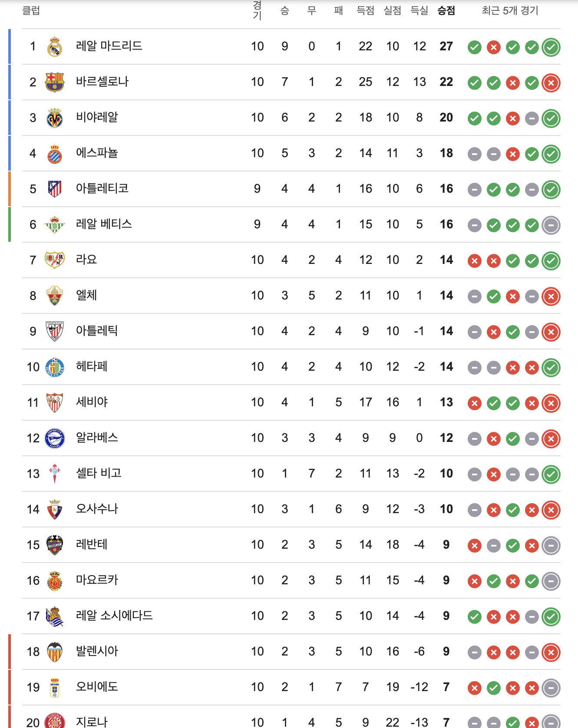Click Real Madrid's latest match win icon
The height and width of the screenshot is (728, 578).
551,47
